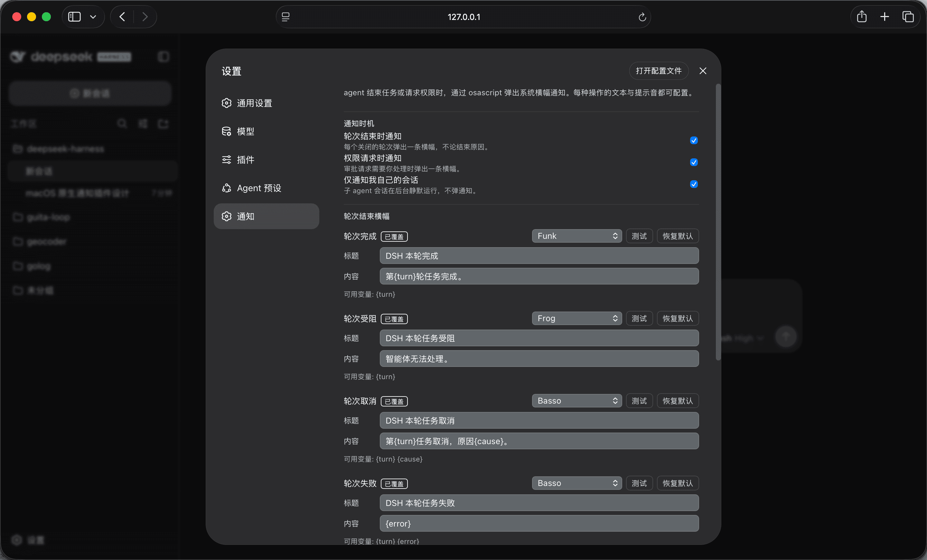927x560 pixels.
Task: Edit the title field DSH 本轮任务失败
Action: (x=539, y=503)
